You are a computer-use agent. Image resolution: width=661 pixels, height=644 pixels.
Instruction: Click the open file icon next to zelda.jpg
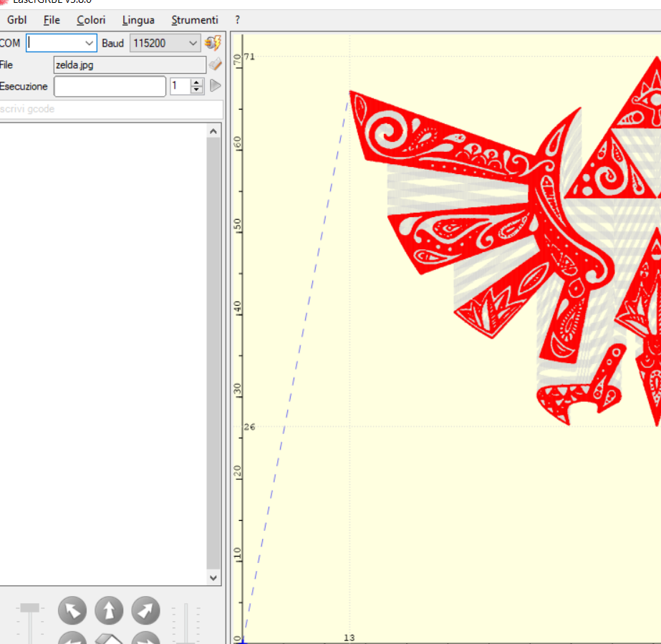coord(215,64)
